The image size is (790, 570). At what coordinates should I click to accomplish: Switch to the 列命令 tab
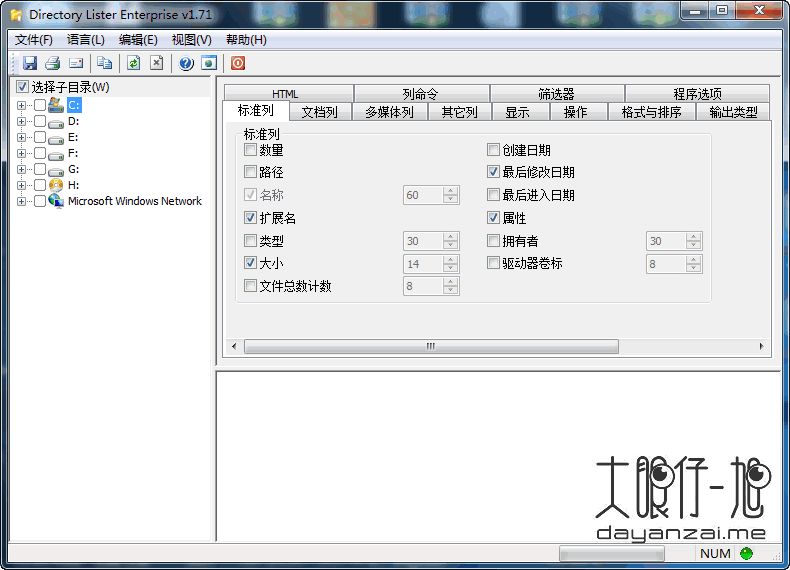pos(422,94)
